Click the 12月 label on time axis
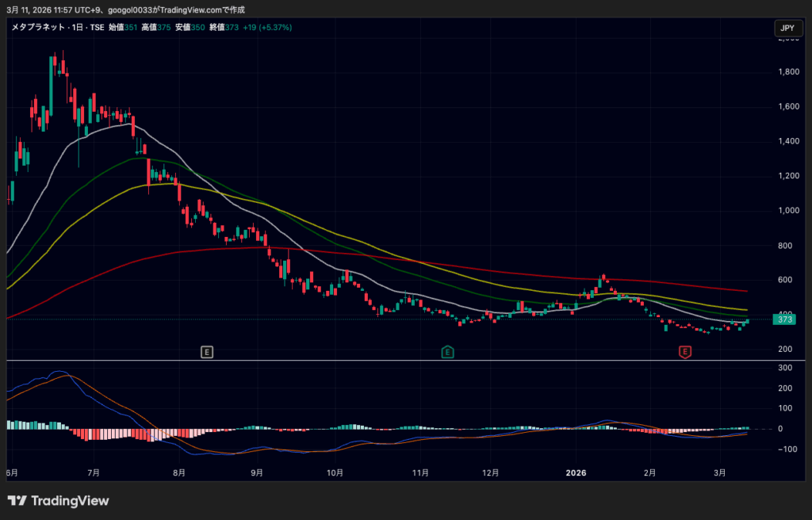The width and height of the screenshot is (812, 520). [490, 473]
